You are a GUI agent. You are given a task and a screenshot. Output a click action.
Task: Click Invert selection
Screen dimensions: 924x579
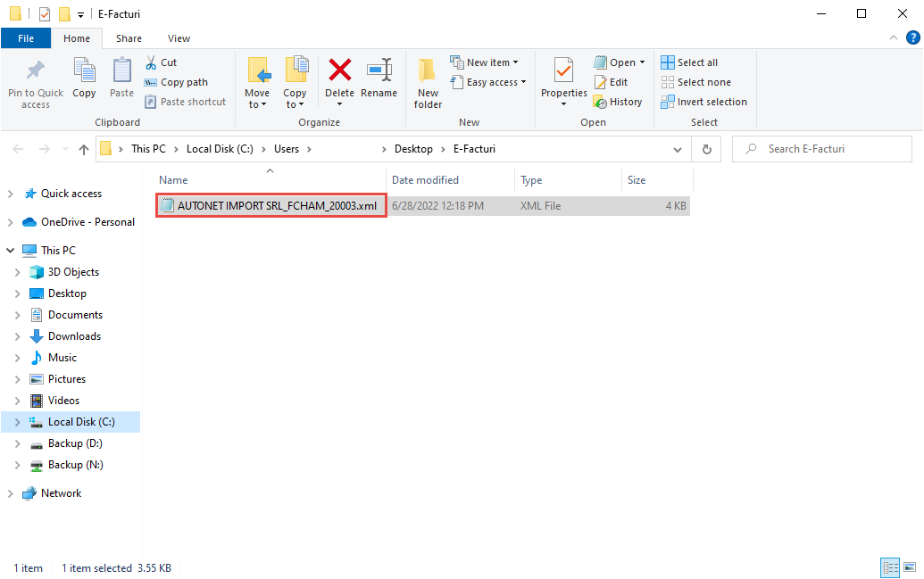tap(704, 102)
